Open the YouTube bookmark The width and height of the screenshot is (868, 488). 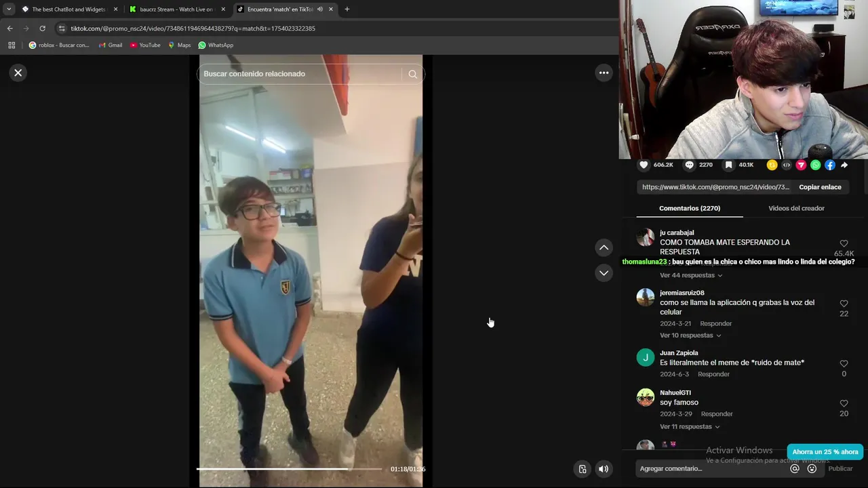point(145,45)
